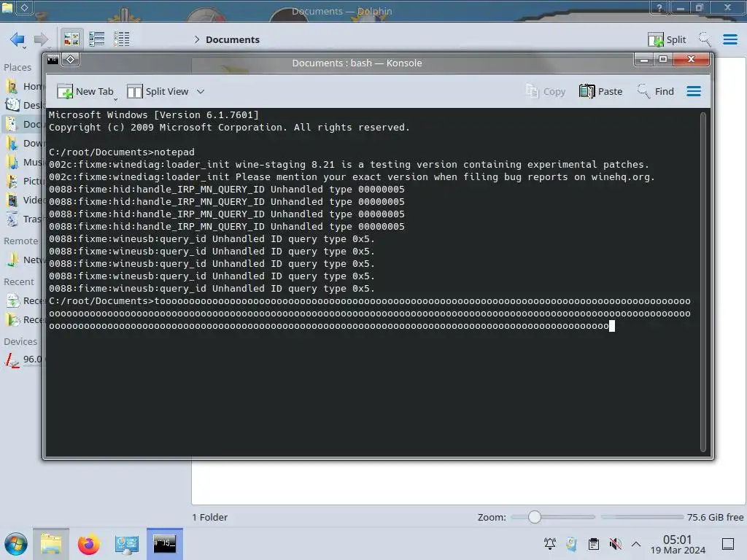The image size is (747, 560).
Task: Select Pictures in Dolphin Places
Action: 24,181
